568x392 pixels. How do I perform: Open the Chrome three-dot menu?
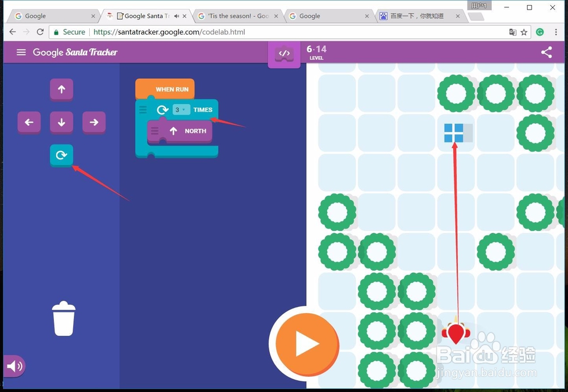click(556, 32)
